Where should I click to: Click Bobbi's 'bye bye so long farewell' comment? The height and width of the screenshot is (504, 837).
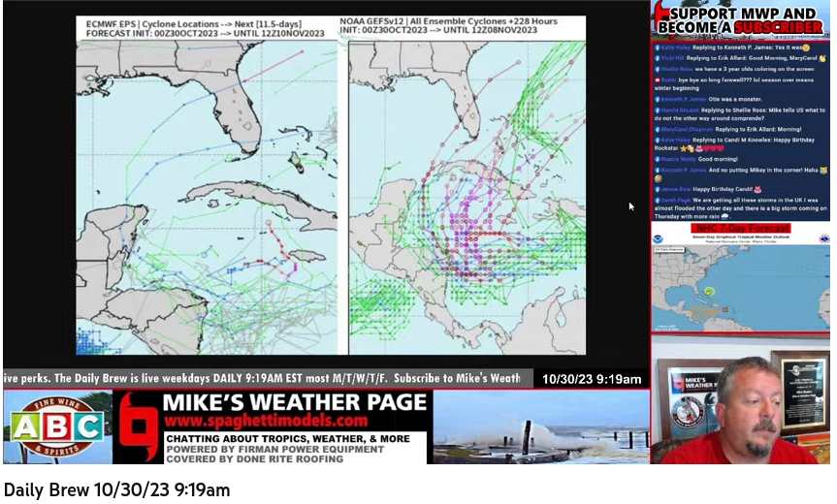[x=734, y=83]
